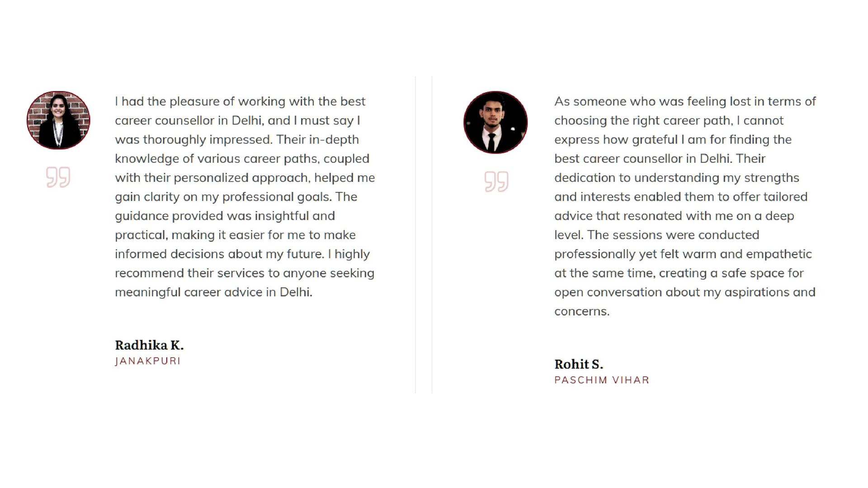Click the line 'recommend their services to anyone seeking'

point(244,273)
